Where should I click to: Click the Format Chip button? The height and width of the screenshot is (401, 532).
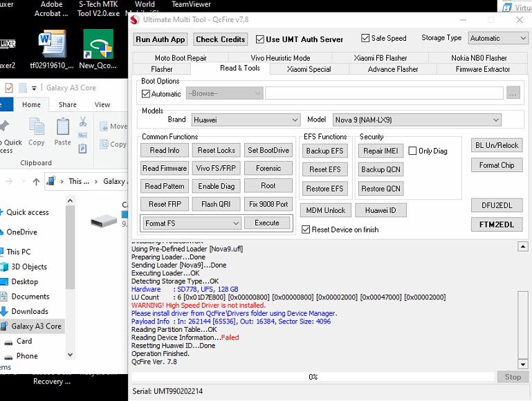pos(497,165)
